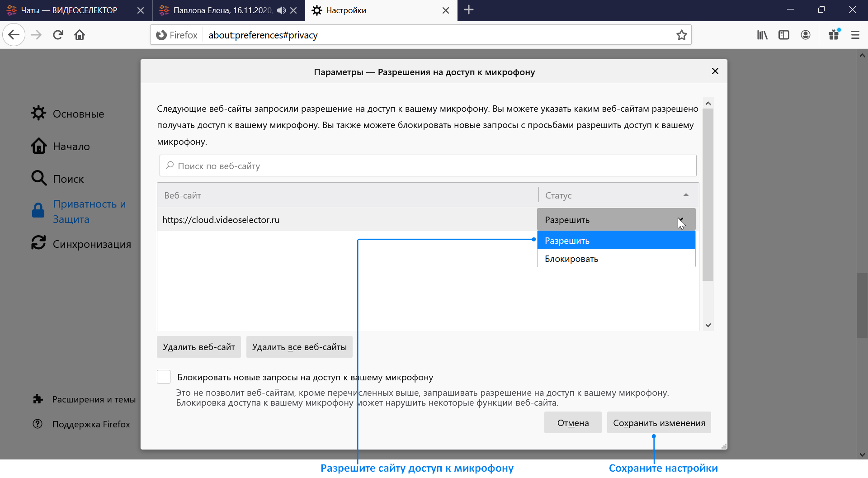Image resolution: width=868 pixels, height=478 pixels.
Task: Click the dialog scrollbar up arrow
Action: 708,103
